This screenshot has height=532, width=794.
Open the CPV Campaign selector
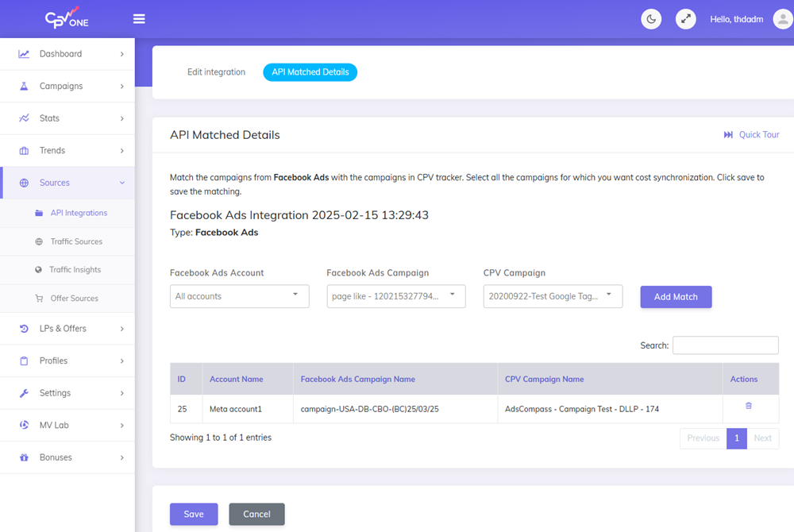point(553,296)
